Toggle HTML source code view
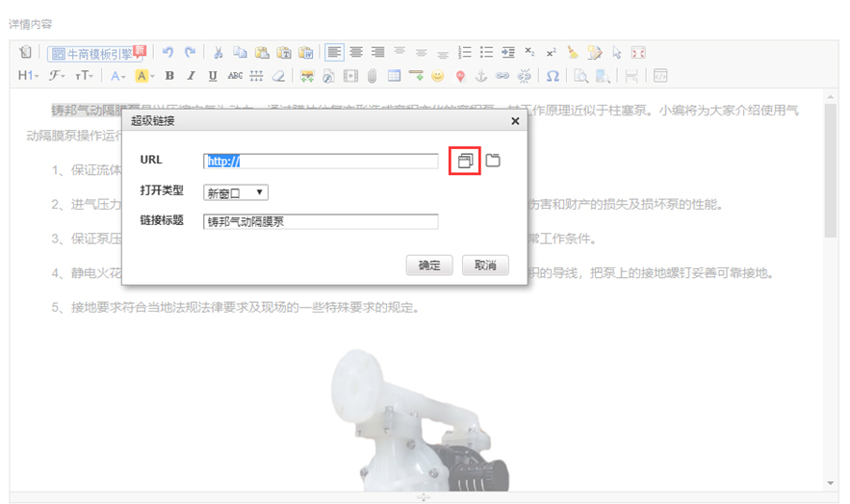The image size is (850, 504). pyautogui.click(x=659, y=76)
